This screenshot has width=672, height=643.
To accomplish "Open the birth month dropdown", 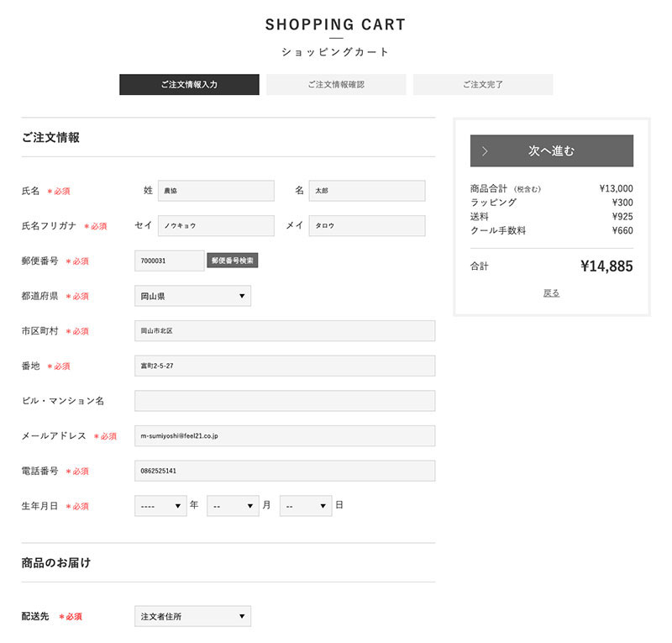I will pyautogui.click(x=233, y=506).
